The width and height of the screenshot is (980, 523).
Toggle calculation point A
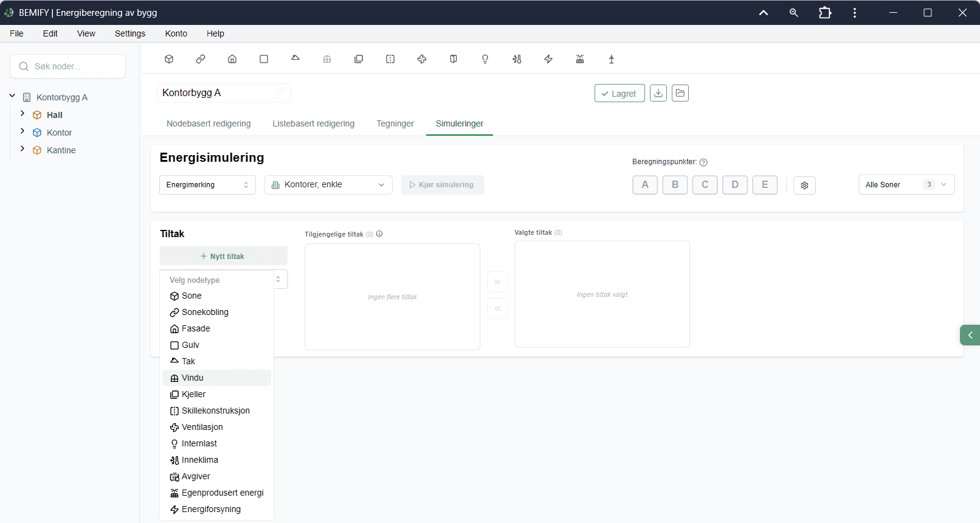point(645,185)
